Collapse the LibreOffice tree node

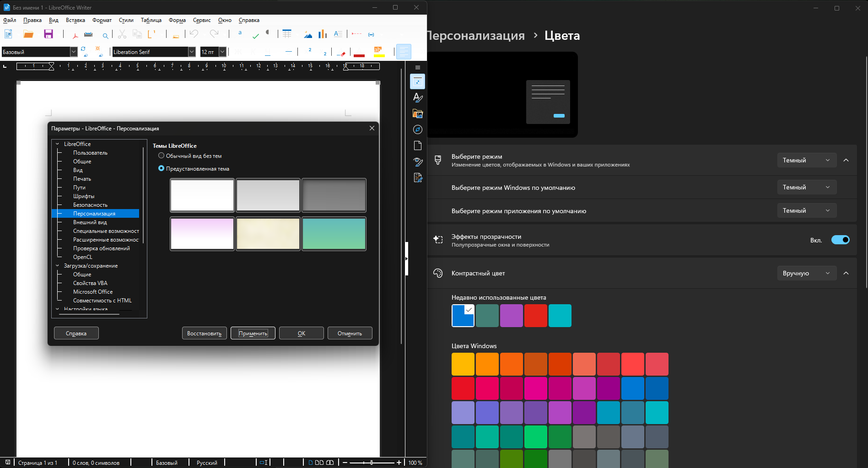point(57,144)
